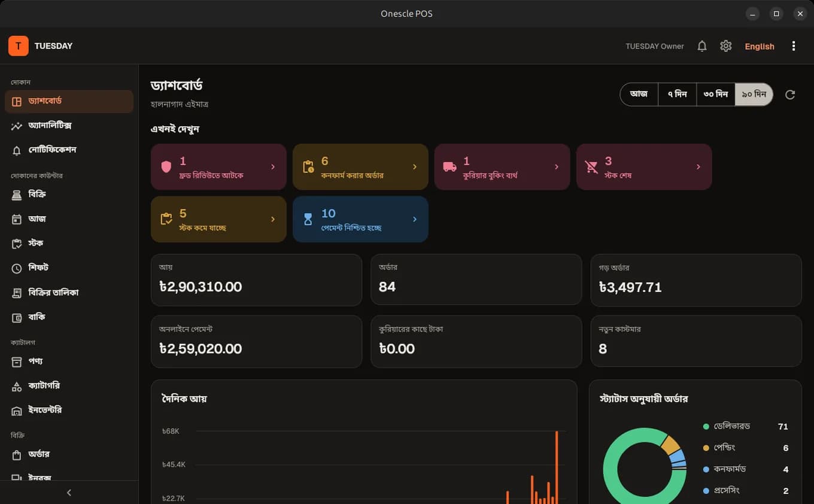Click the নতুন কাস্টমার count 8

[x=603, y=349]
